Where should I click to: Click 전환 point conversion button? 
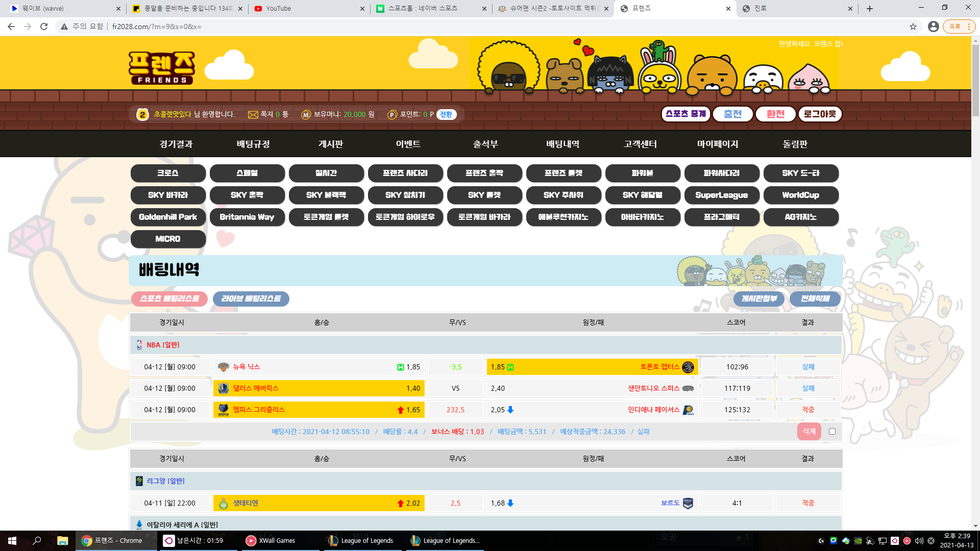(x=446, y=115)
